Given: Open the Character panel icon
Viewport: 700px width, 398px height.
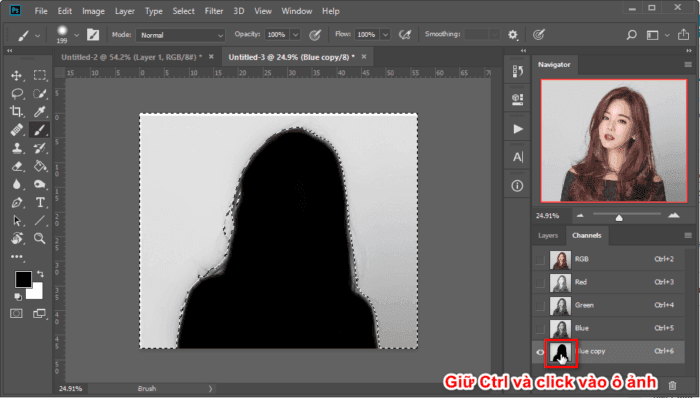Looking at the screenshot, I should point(517,157).
